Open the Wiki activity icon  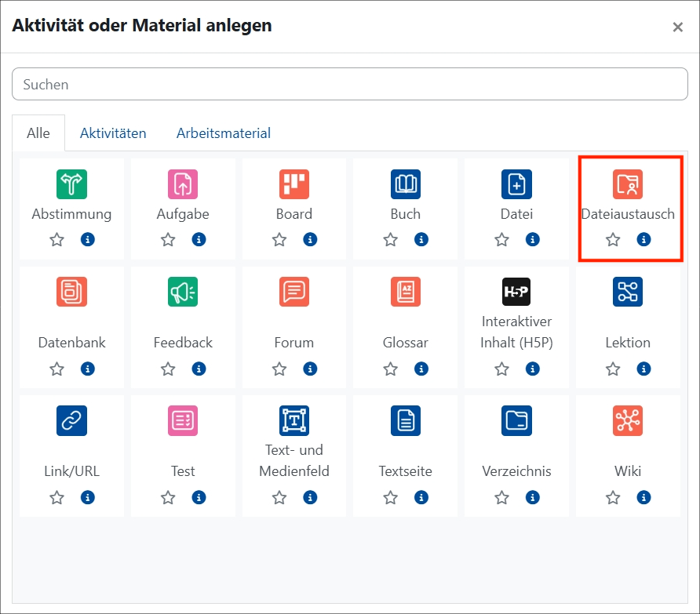pyautogui.click(x=628, y=420)
